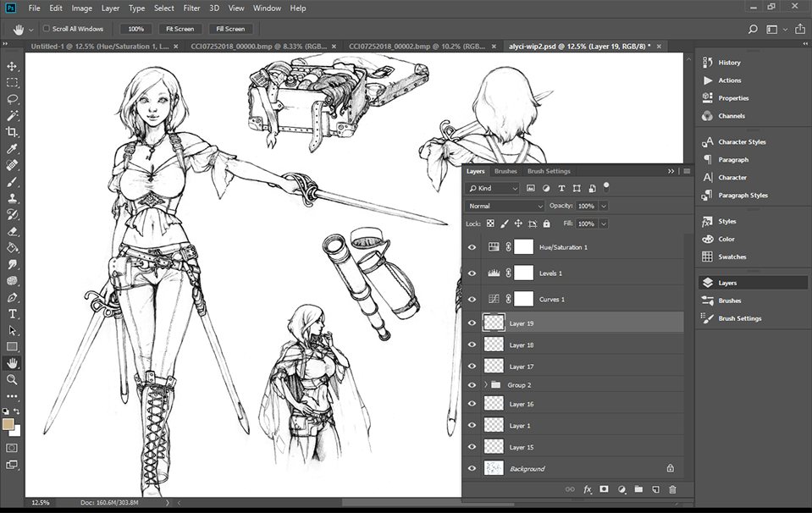Open the blend mode Normal dropdown

click(x=505, y=206)
